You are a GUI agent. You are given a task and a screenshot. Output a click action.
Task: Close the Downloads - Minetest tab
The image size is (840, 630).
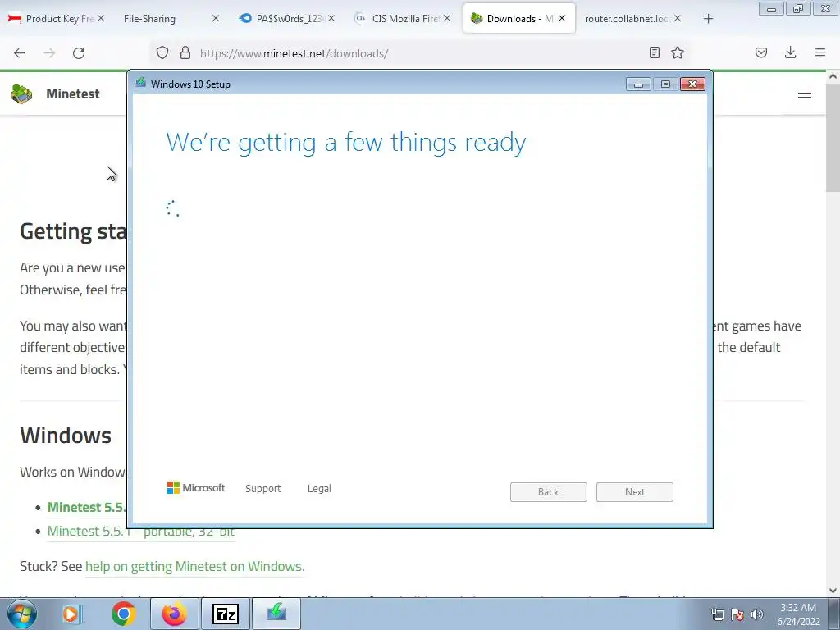[562, 19]
